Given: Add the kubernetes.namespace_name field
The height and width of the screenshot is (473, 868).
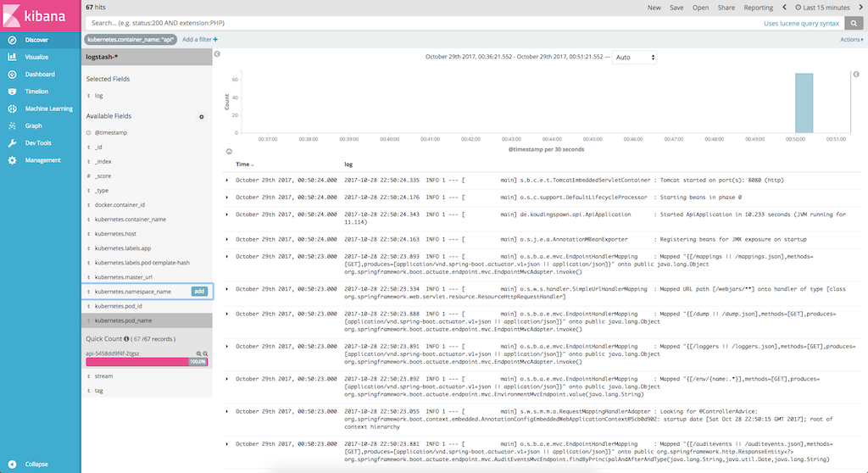Looking at the screenshot, I should 199,292.
